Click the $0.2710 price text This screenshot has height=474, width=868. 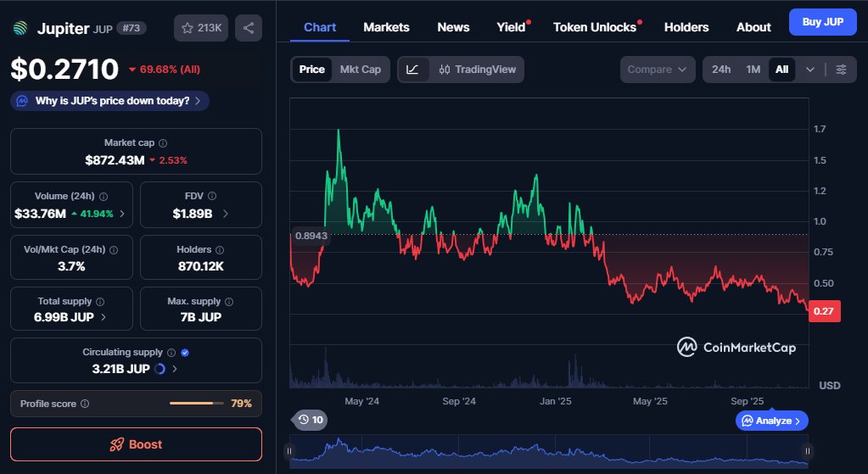click(64, 70)
